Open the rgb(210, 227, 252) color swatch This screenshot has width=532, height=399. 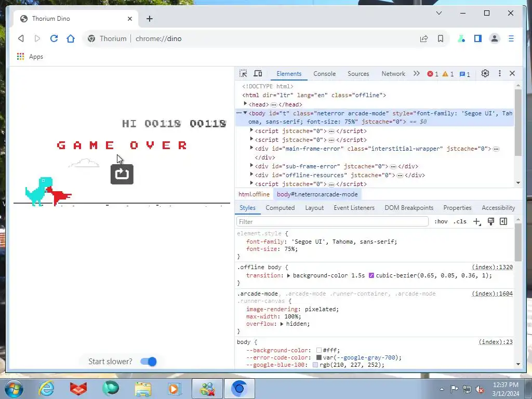point(315,365)
